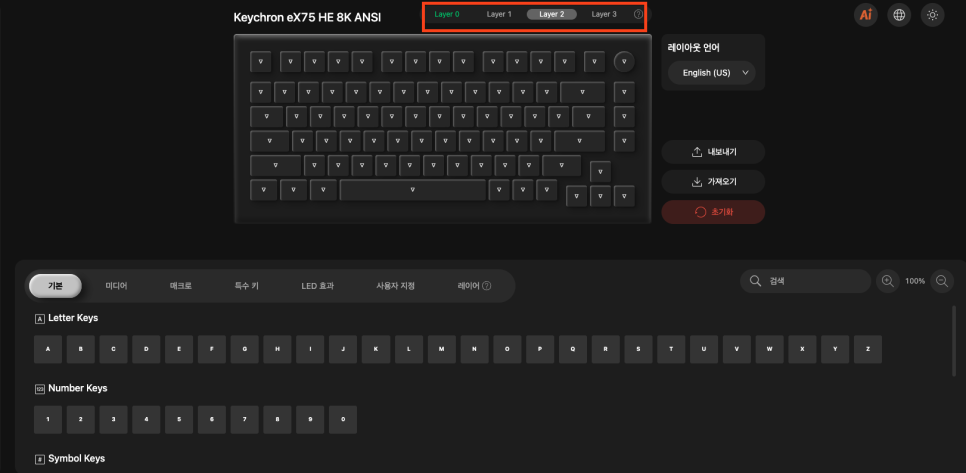
Task: Select letter key E
Action: pyautogui.click(x=179, y=349)
